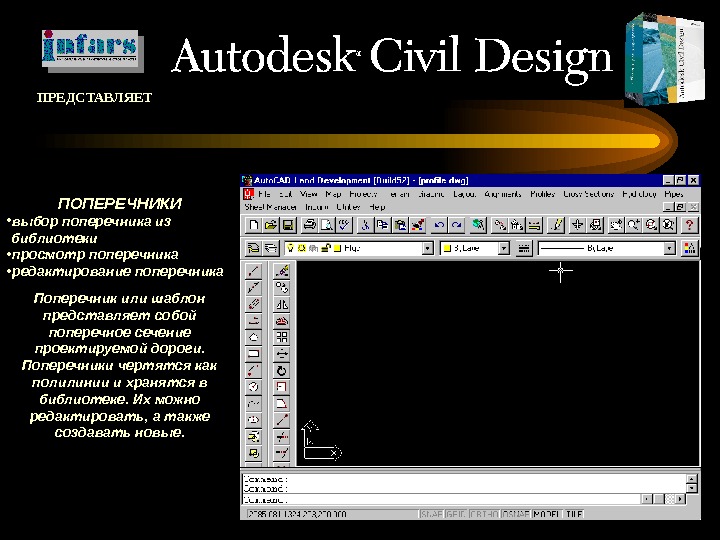The height and width of the screenshot is (540, 720).
Task: Expand the layer control dropdown
Action: [x=428, y=248]
